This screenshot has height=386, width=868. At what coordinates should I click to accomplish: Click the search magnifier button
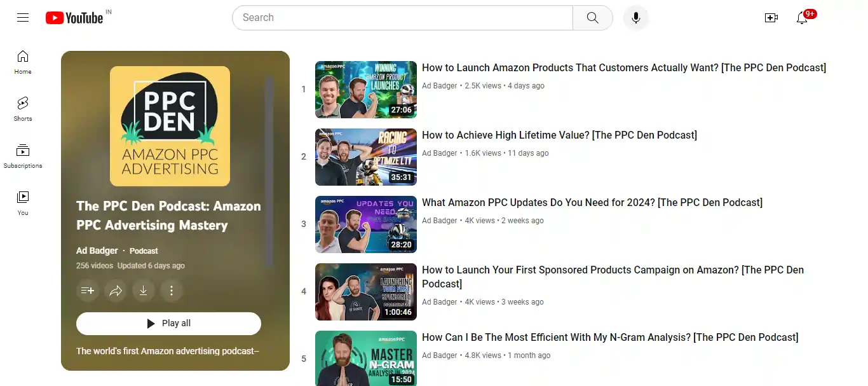(592, 18)
